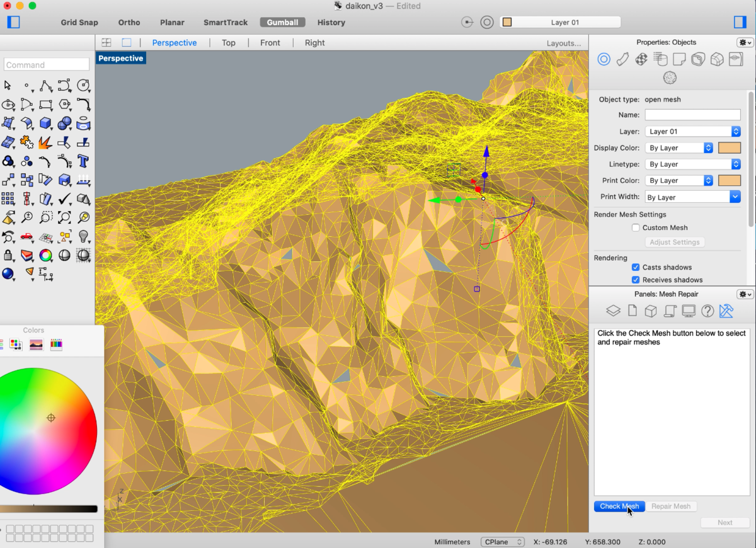Uncheck Casts shadows
This screenshot has width=756, height=548.
[x=636, y=268]
